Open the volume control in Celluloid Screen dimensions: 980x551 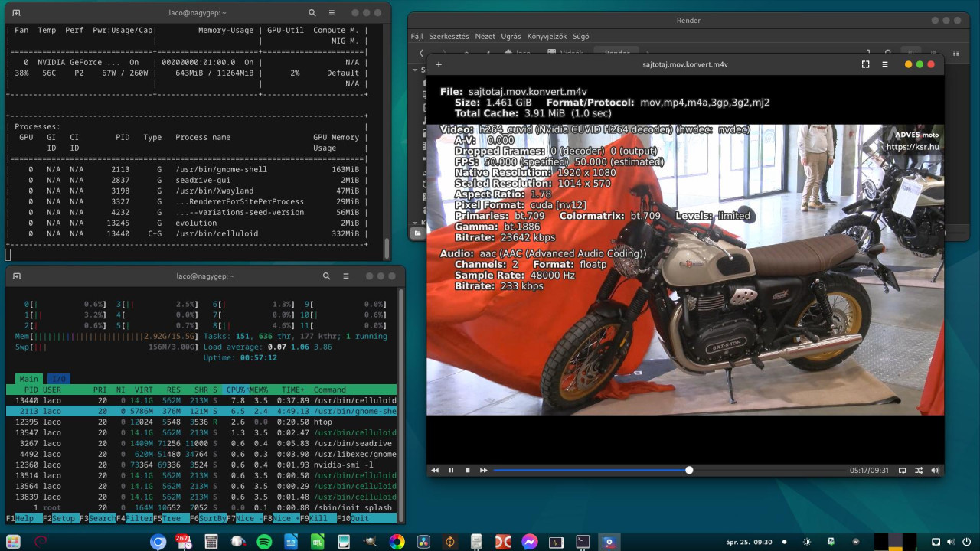pos(935,470)
